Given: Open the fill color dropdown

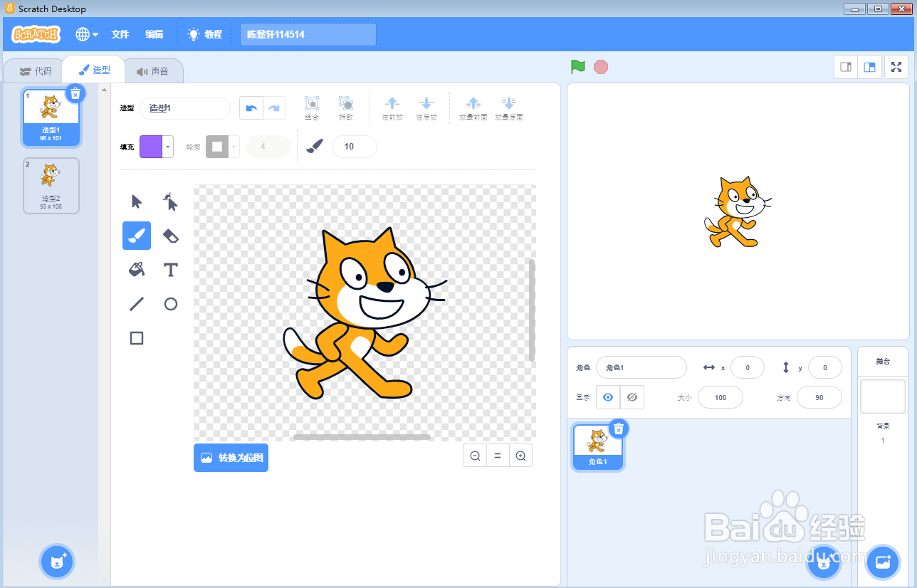Looking at the screenshot, I should pos(168,147).
